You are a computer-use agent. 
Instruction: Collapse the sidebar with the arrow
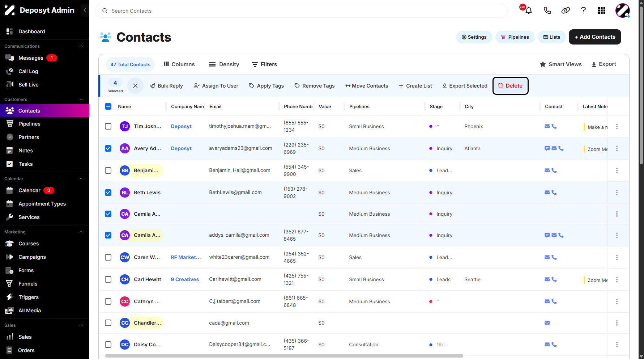85,10
